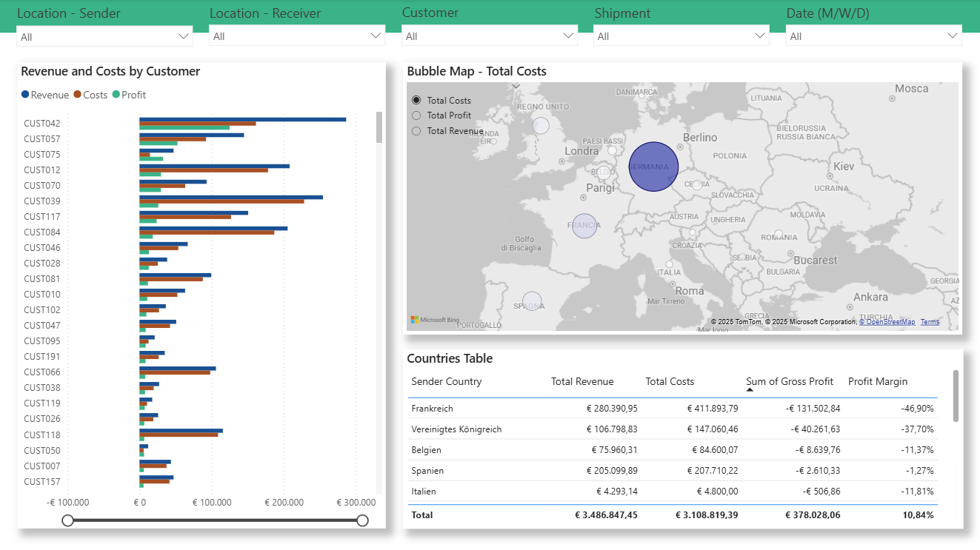Open the OpenStreetMap attribution link
Screen dimensions: 980x550
click(x=887, y=322)
